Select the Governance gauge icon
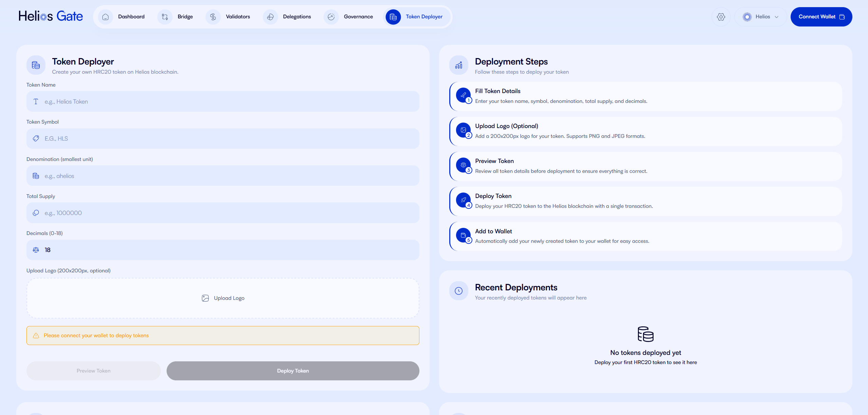 click(331, 16)
